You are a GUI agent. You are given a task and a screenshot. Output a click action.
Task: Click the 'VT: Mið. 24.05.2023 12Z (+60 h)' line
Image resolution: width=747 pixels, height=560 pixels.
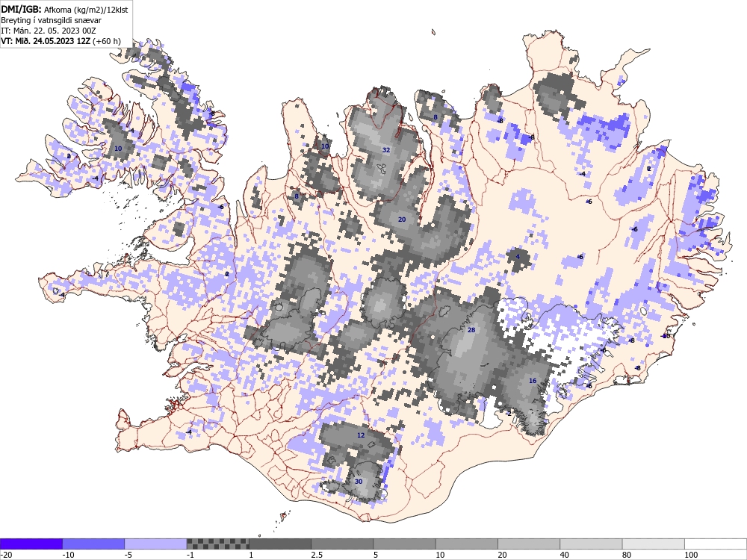point(61,41)
